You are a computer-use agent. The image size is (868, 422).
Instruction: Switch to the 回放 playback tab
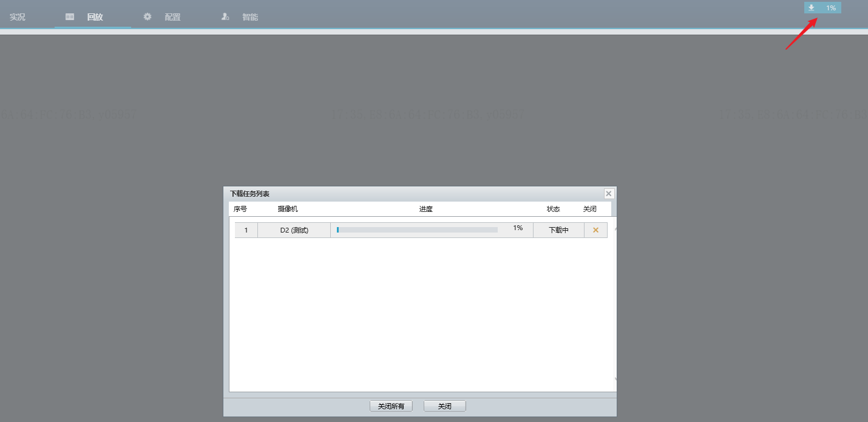tap(95, 17)
